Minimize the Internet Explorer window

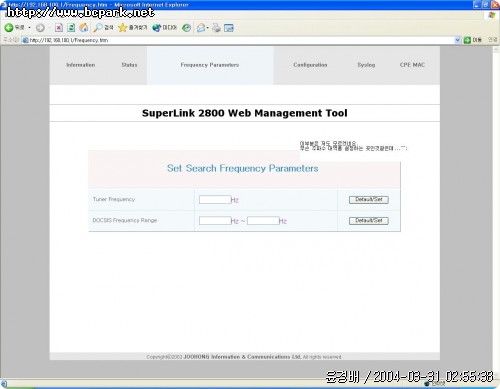click(477, 5)
